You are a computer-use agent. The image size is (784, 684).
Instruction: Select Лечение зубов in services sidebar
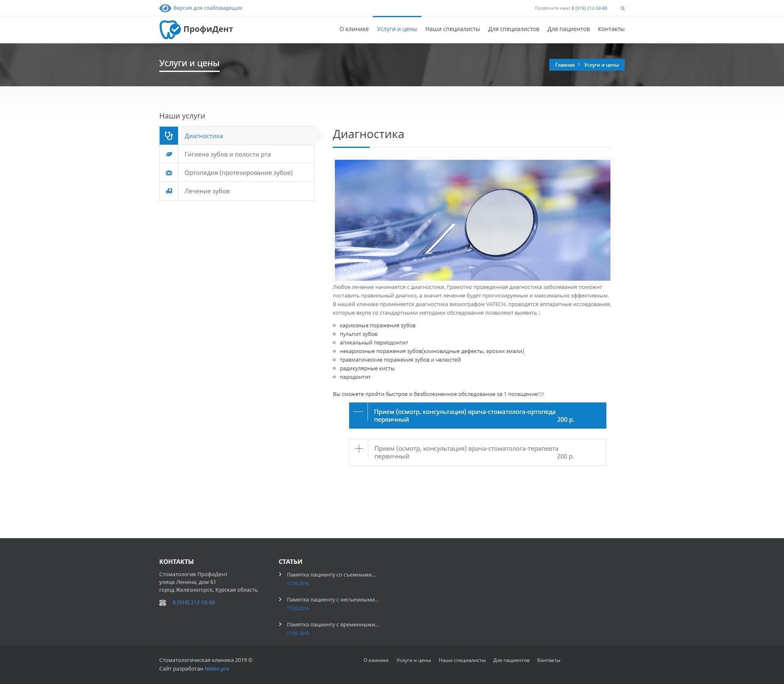click(x=207, y=191)
